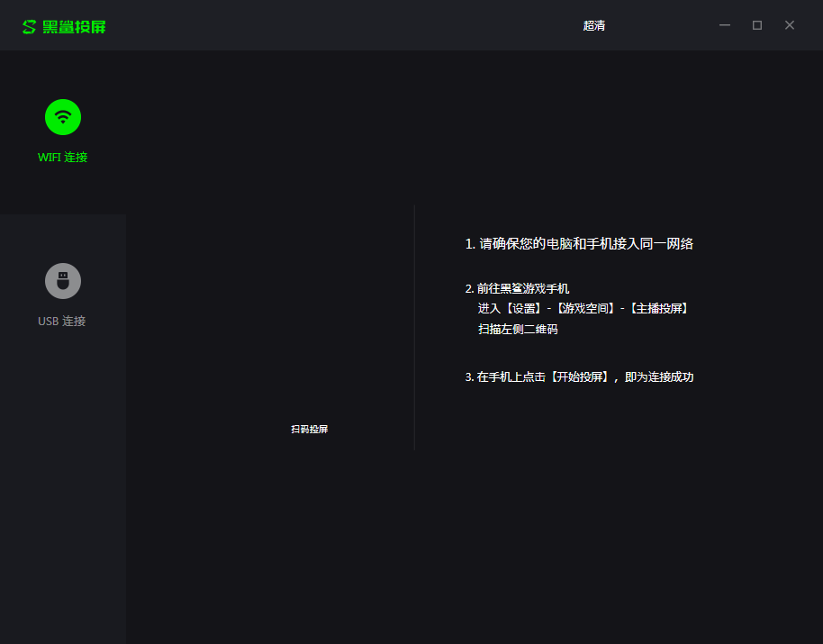Click the minimize icon in the title bar
Screen dimensions: 823x644
725,25
